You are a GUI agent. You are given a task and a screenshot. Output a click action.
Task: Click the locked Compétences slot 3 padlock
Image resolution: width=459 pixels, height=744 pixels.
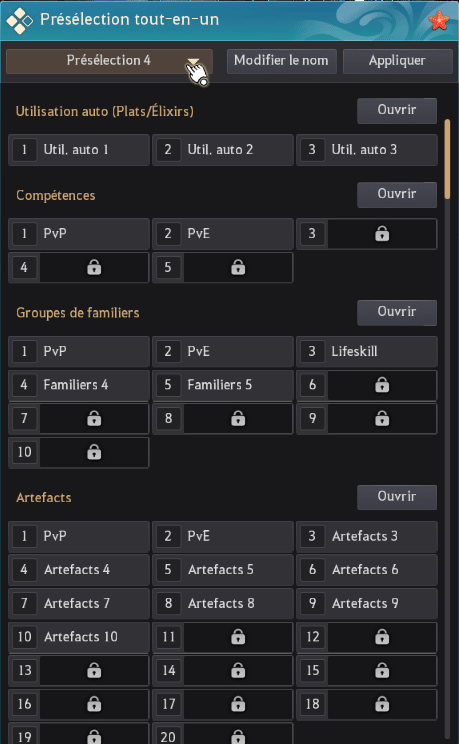382,234
